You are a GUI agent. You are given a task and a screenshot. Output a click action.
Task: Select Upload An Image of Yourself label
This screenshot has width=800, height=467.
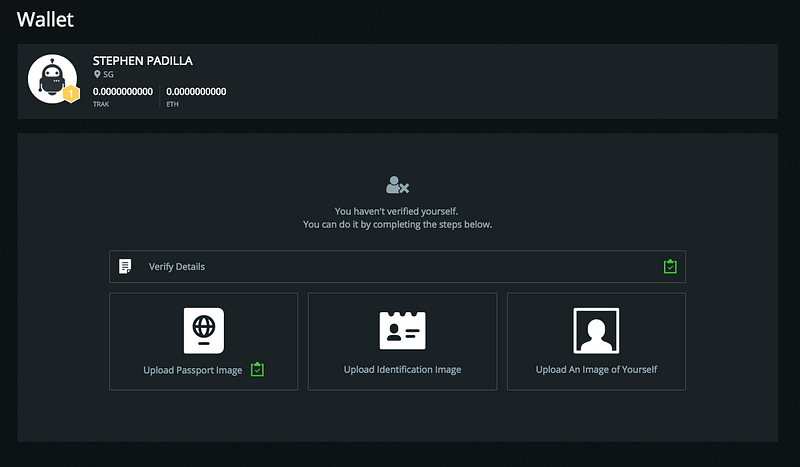point(596,370)
